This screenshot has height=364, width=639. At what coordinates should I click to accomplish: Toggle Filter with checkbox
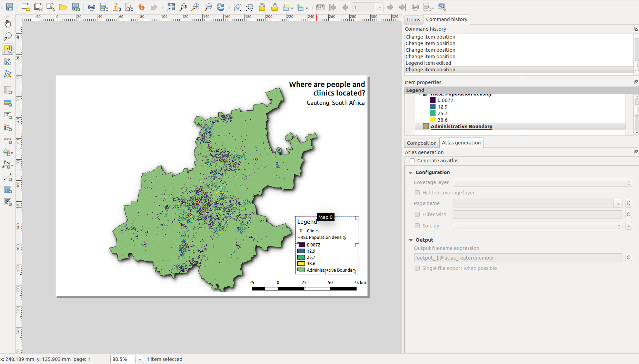(417, 214)
